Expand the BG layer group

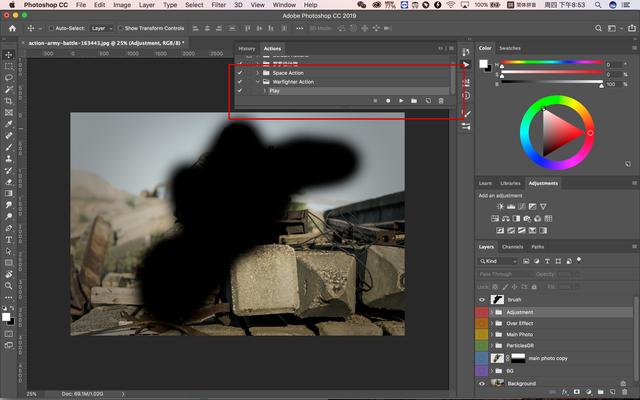pos(491,371)
